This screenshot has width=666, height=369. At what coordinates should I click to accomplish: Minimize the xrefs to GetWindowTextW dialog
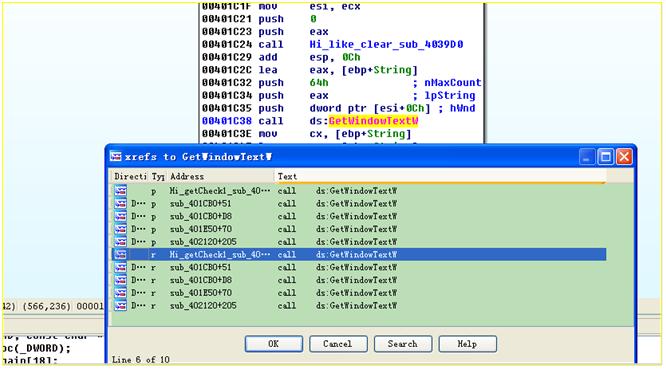tap(587, 157)
